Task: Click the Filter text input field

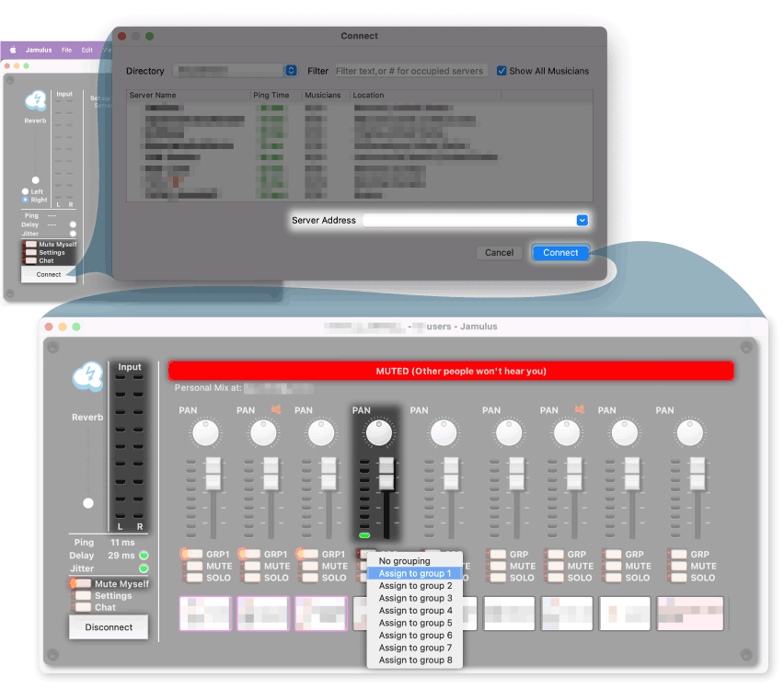Action: [x=409, y=71]
